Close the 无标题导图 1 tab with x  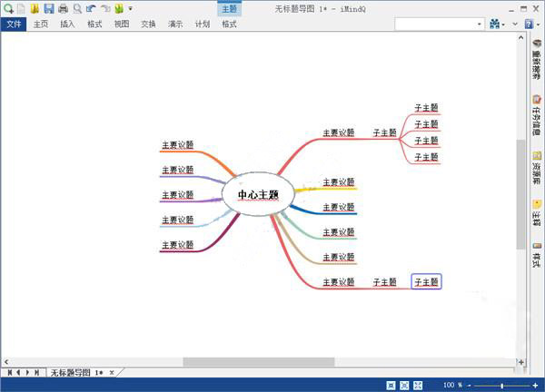coord(112,373)
